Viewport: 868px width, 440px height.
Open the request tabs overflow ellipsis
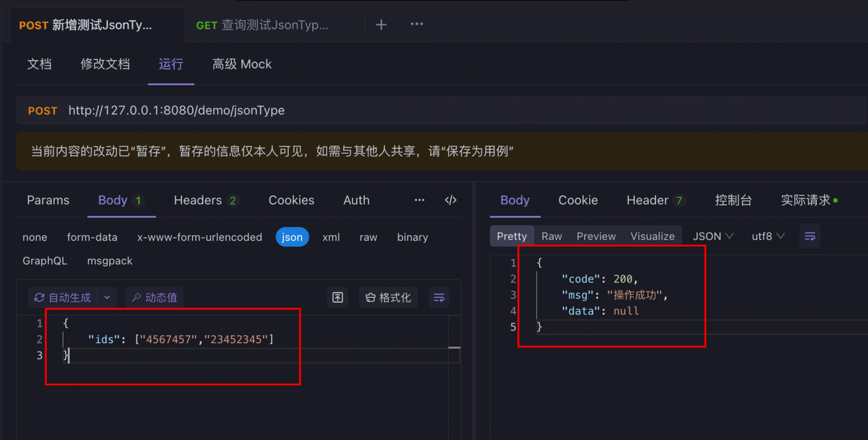pos(419,200)
